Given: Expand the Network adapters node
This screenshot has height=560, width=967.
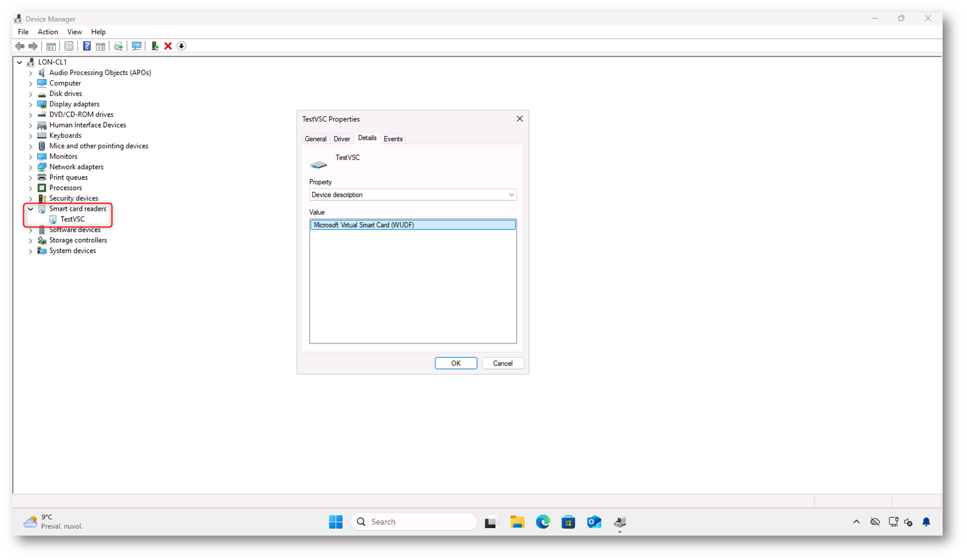Looking at the screenshot, I should coord(31,167).
